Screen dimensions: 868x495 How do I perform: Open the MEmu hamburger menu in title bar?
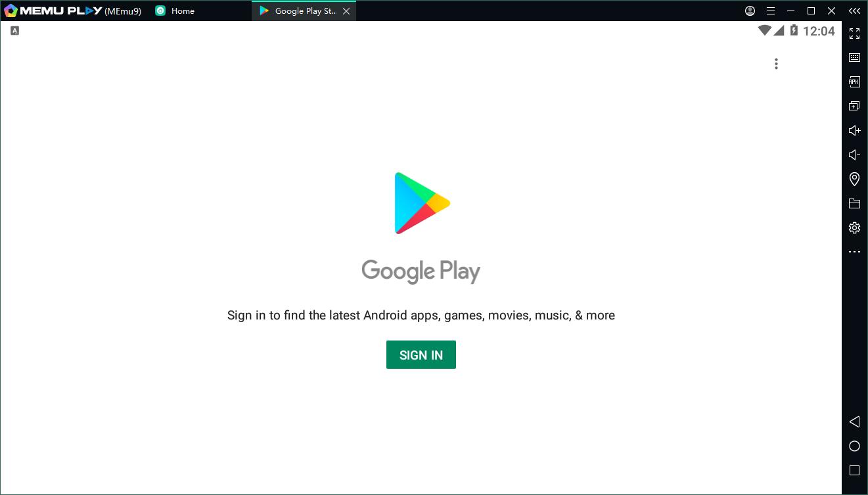pos(771,11)
